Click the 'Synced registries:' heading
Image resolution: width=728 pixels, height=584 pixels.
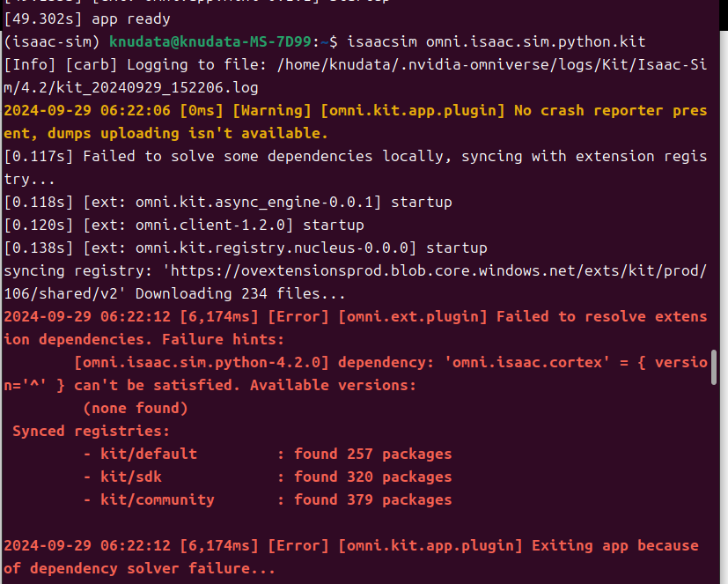tap(91, 431)
